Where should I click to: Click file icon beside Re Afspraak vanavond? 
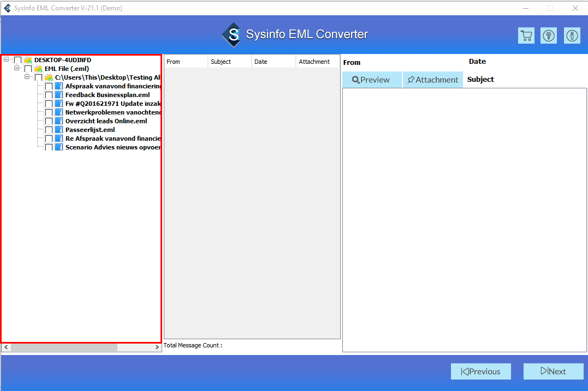pos(59,139)
